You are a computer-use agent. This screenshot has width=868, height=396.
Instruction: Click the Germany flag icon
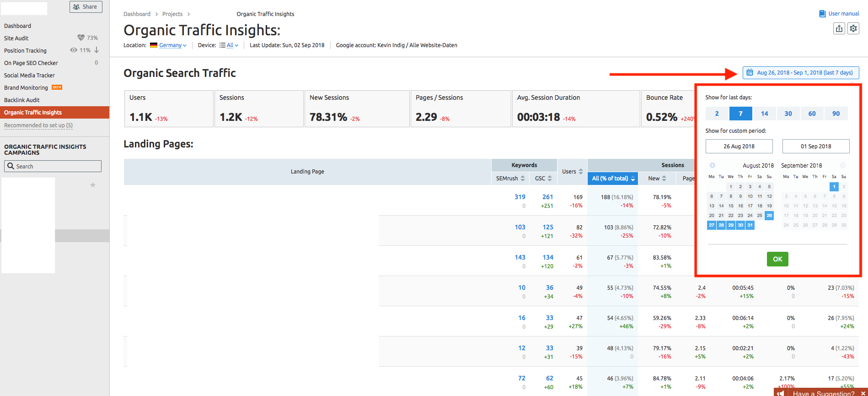coord(154,45)
